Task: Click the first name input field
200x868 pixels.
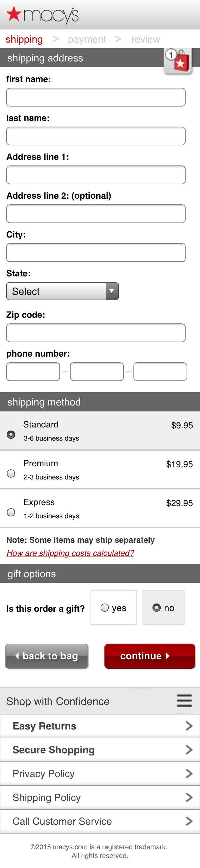Action: click(96, 97)
